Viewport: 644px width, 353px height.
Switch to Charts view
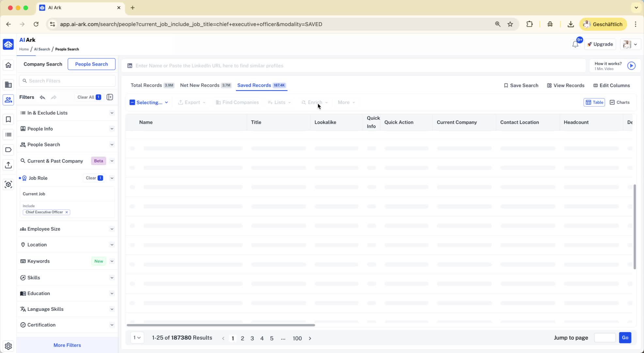click(x=620, y=102)
